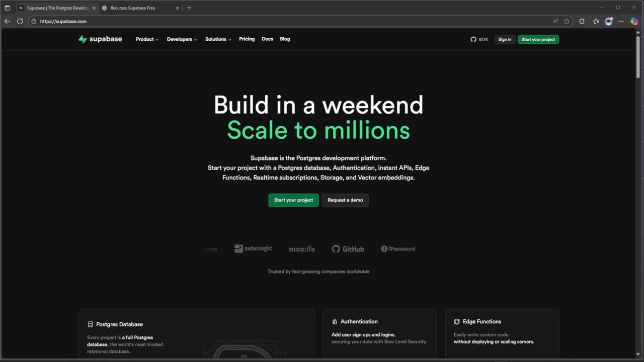Expand the Developers dropdown menu
Viewport: 644px width, 362px height.
(x=182, y=39)
